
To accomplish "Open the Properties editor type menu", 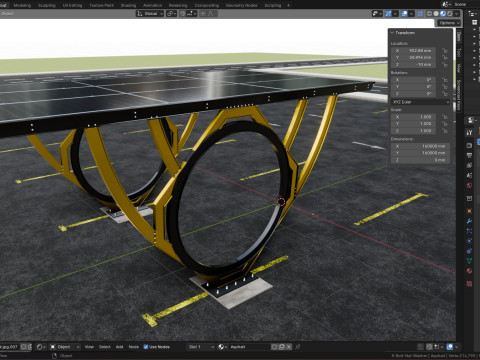I will pyautogui.click(x=472, y=120).
